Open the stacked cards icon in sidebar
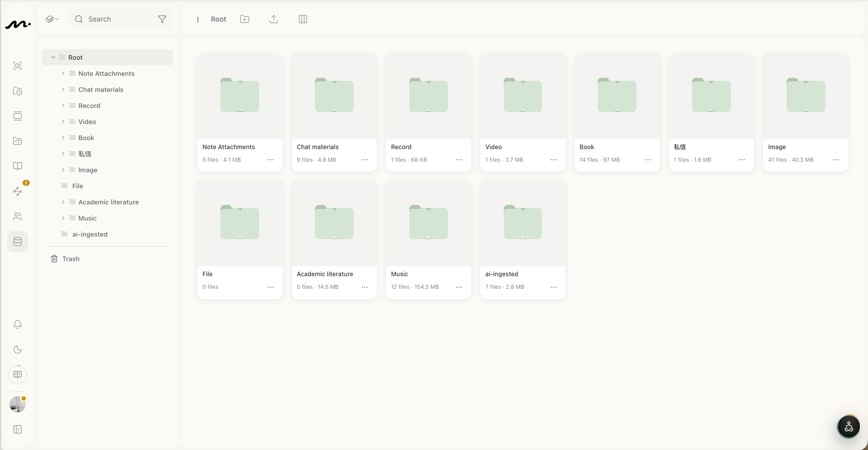Viewport: 868px width, 450px height. coord(18,116)
